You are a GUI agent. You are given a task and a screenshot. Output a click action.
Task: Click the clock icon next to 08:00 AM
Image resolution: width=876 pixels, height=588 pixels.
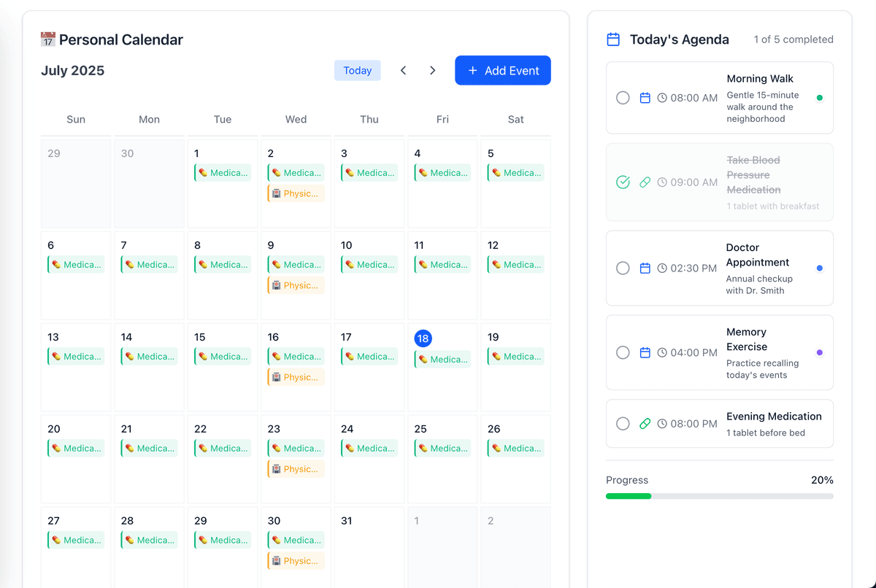[x=662, y=98]
